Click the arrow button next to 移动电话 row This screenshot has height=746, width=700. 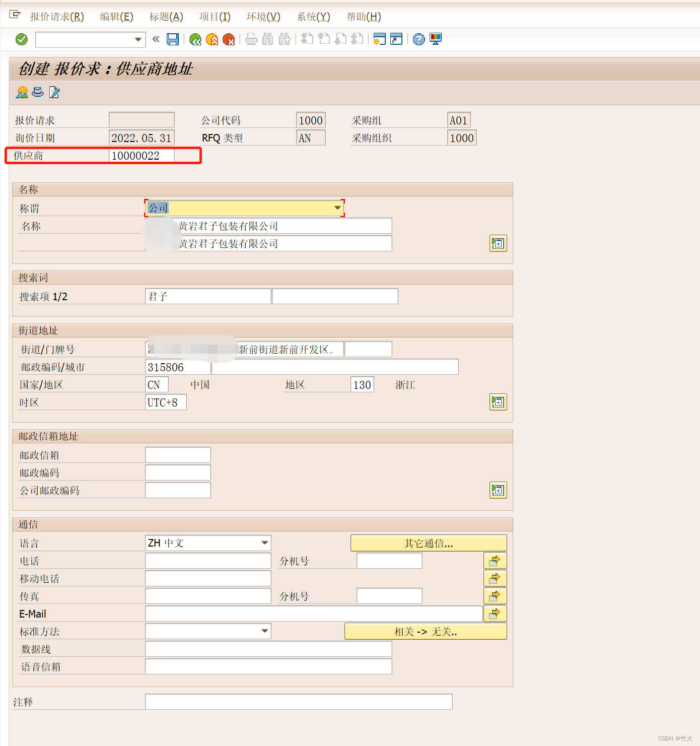[x=495, y=578]
